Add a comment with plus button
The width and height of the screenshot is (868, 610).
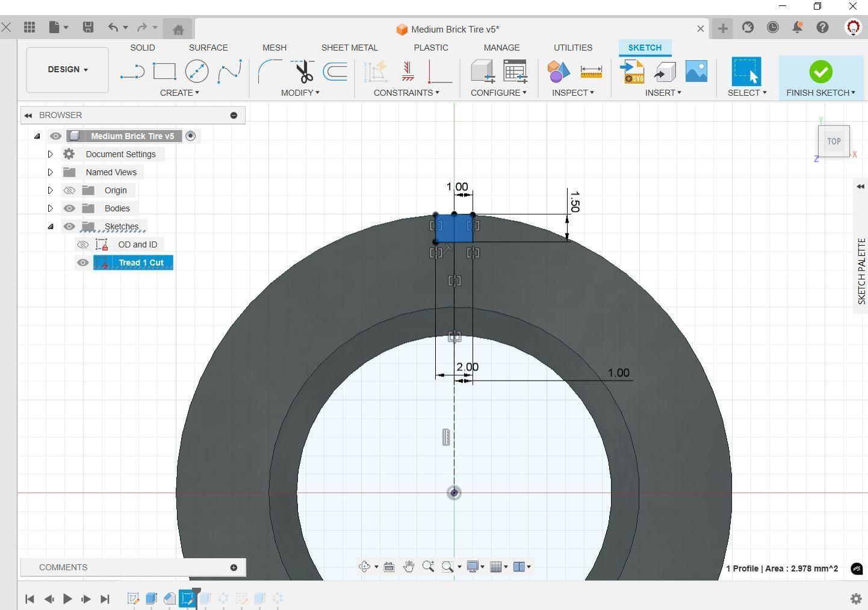234,567
